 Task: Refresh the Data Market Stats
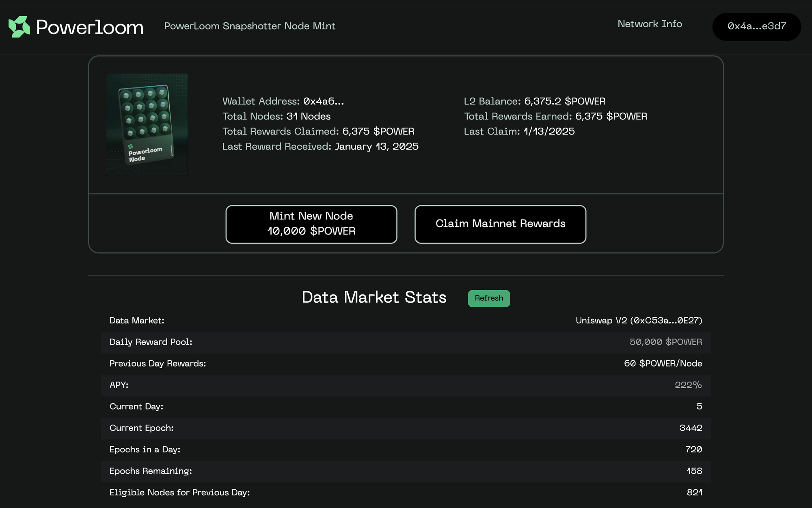[x=489, y=298]
